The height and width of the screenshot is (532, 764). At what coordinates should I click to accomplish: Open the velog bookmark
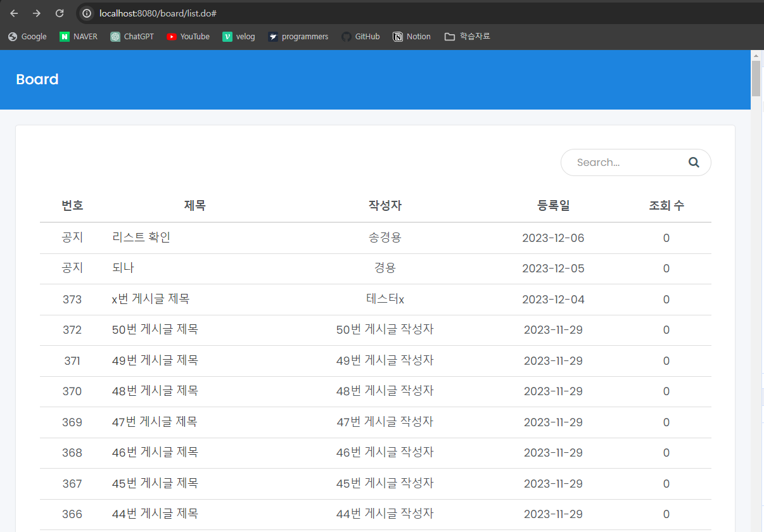point(239,37)
